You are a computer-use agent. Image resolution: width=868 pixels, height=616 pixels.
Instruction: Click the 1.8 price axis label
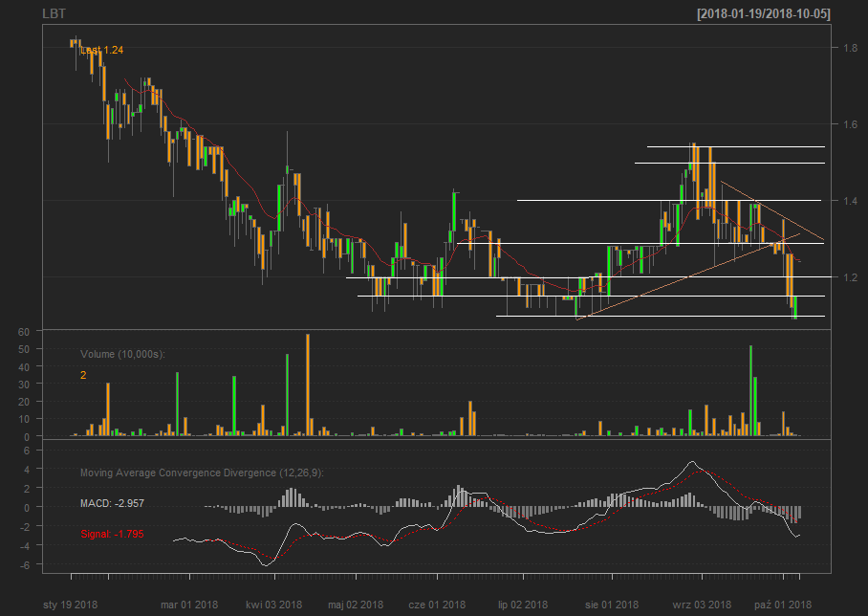tap(850, 48)
